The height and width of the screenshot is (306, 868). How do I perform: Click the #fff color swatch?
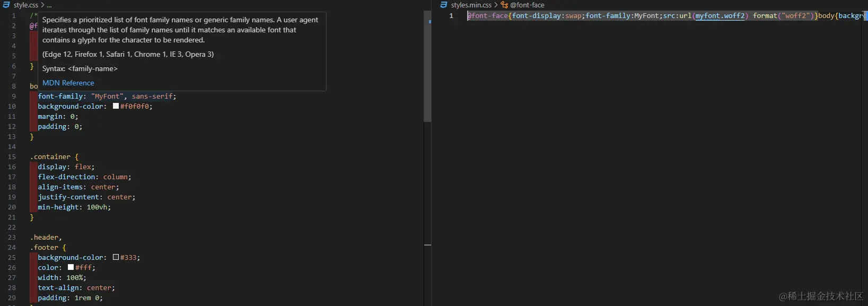point(71,267)
